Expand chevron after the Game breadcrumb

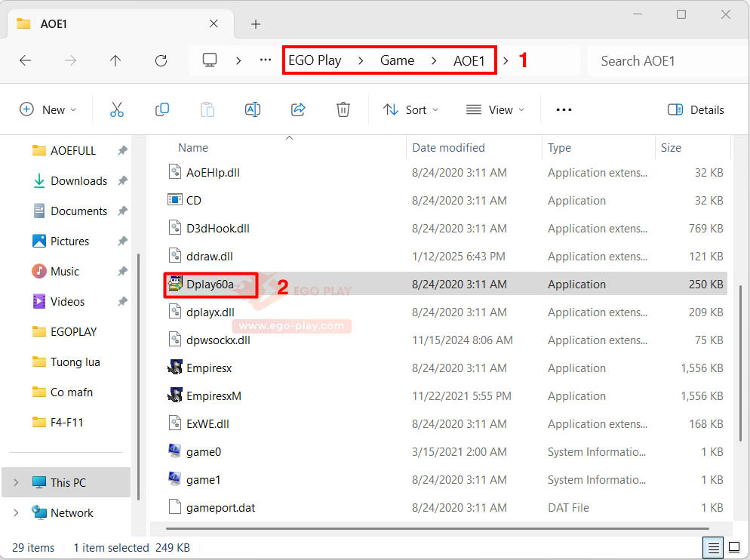pos(434,61)
